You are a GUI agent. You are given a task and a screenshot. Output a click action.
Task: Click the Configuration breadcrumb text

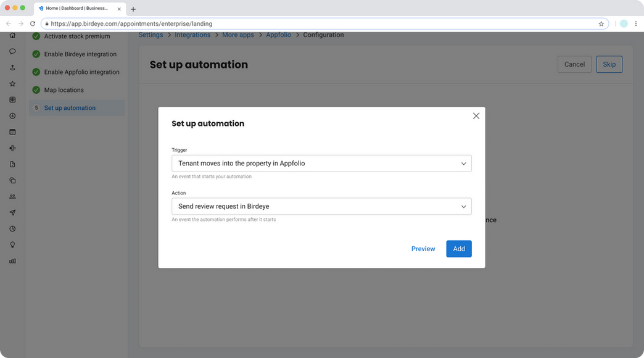tap(323, 35)
